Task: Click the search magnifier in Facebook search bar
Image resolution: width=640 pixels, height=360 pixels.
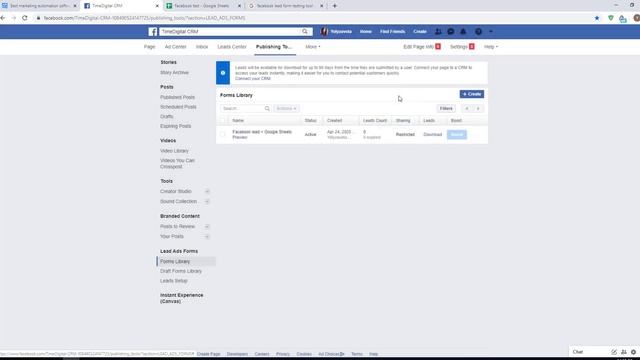Action: tap(305, 31)
